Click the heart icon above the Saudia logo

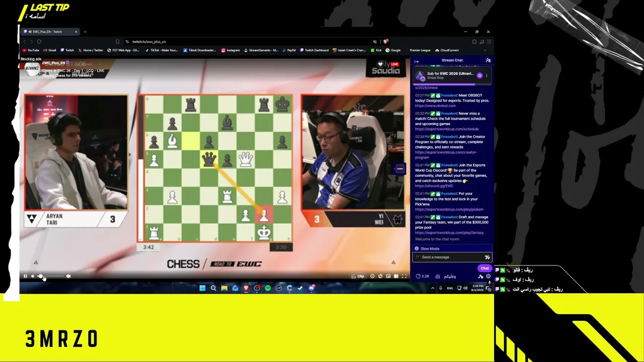[x=381, y=64]
